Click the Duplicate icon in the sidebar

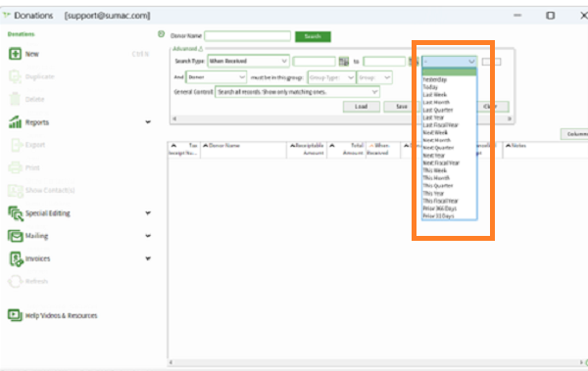(15, 76)
